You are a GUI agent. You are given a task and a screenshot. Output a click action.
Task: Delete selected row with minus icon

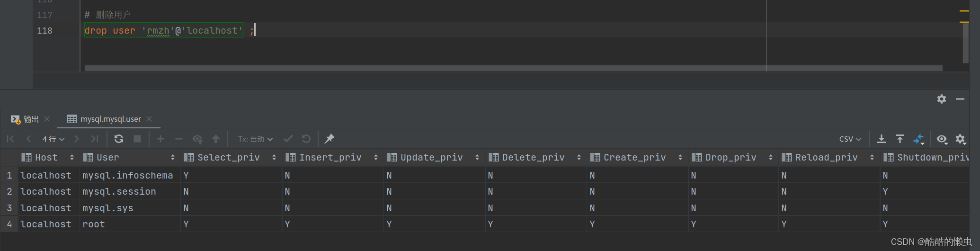click(179, 139)
